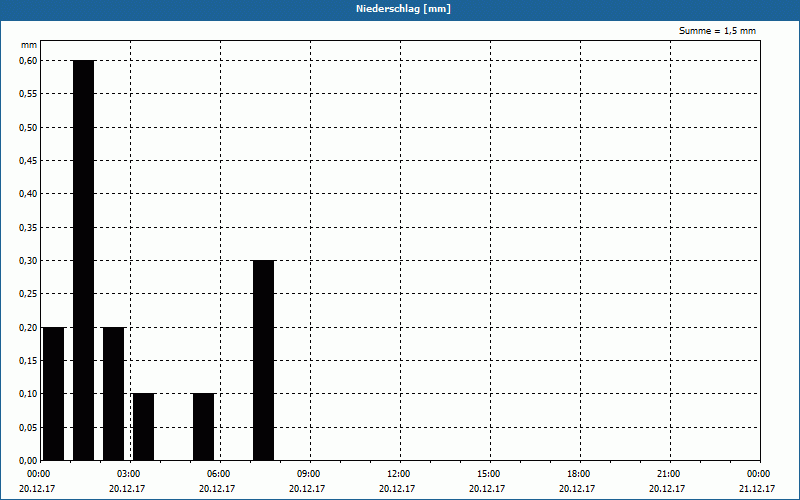The height and width of the screenshot is (500, 800).
Task: Click the 12:00 time axis label
Action: (x=400, y=474)
